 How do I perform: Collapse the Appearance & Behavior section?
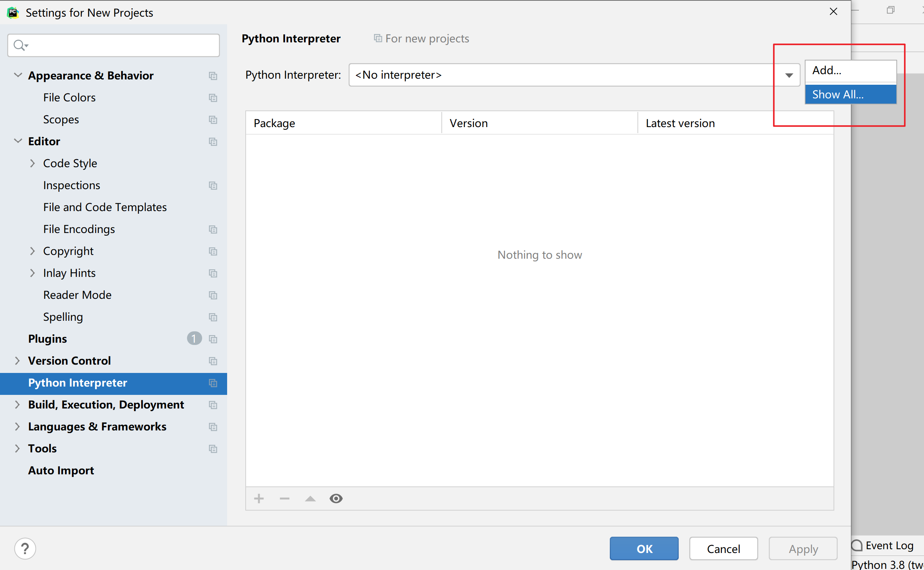[x=17, y=75]
